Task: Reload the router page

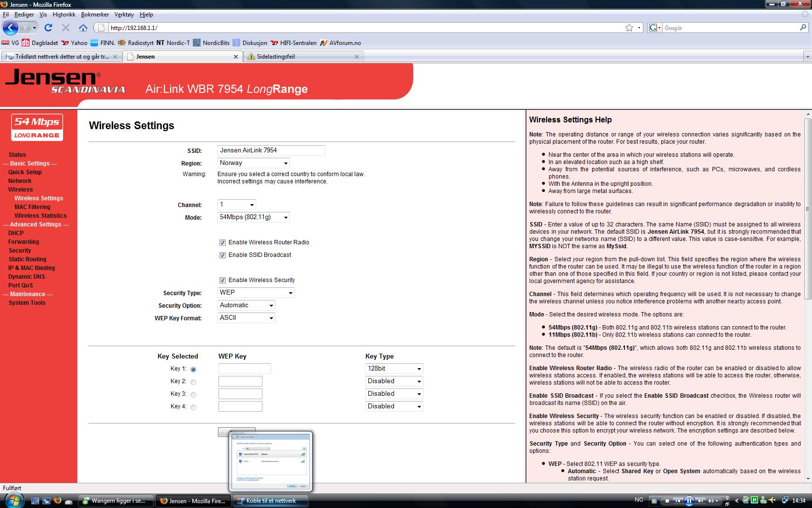Action: pos(48,28)
